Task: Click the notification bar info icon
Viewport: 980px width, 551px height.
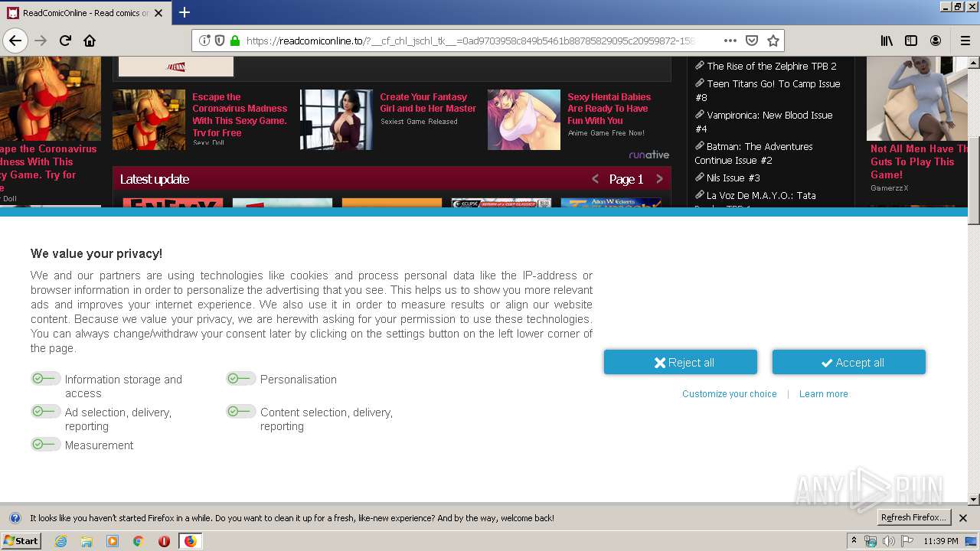Action: click(15, 518)
